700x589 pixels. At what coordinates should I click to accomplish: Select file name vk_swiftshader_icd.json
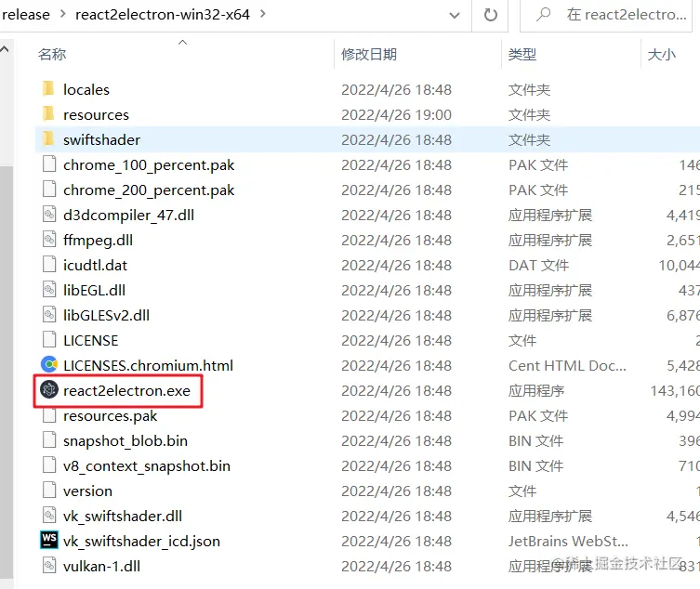(141, 542)
